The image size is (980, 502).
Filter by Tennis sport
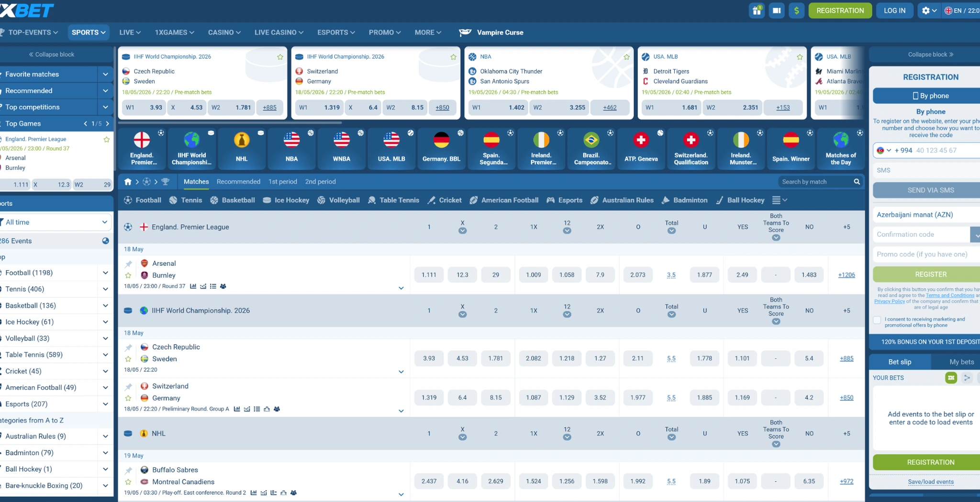pos(186,200)
